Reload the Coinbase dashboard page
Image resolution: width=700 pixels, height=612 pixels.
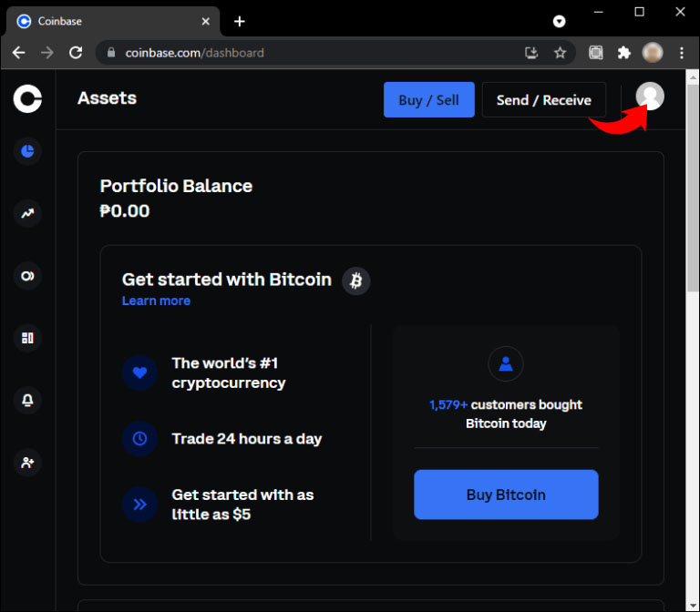tap(76, 53)
